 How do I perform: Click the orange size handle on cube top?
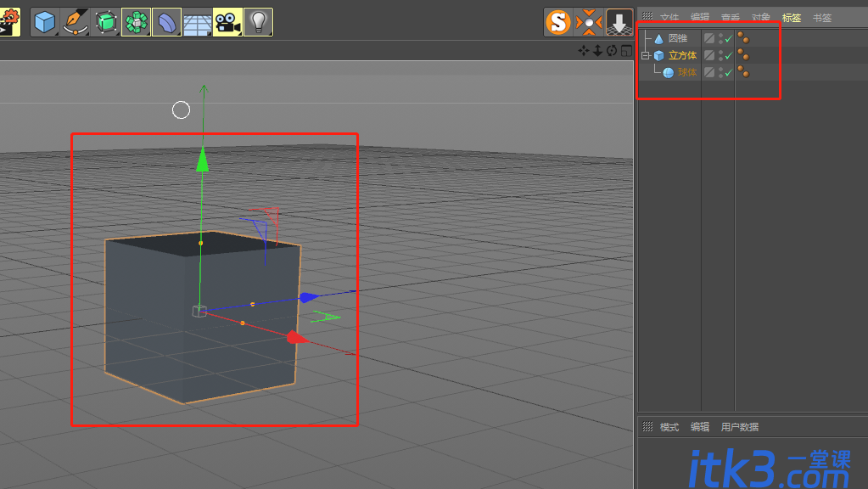(x=200, y=243)
